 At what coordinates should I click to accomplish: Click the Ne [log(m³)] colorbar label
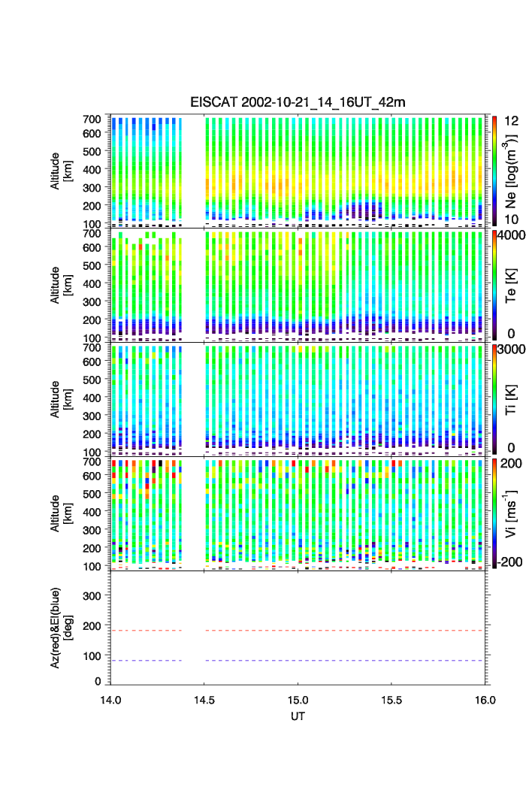point(513,171)
